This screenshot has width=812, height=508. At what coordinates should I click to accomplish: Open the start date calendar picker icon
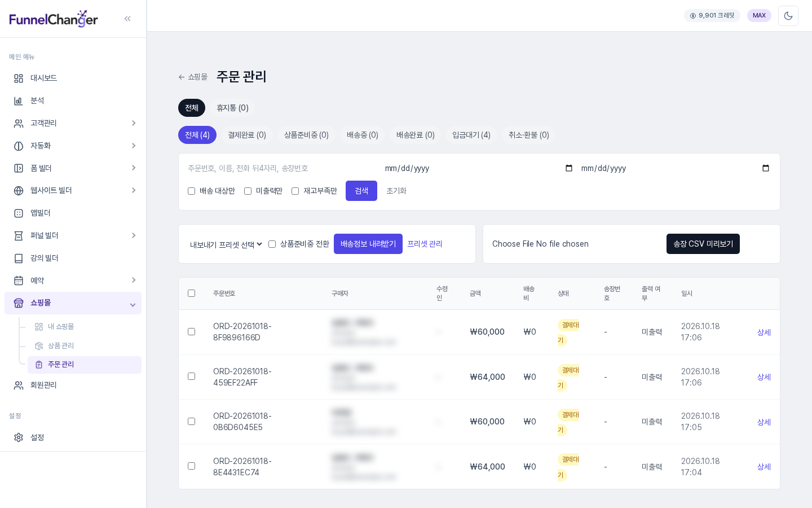coord(568,168)
